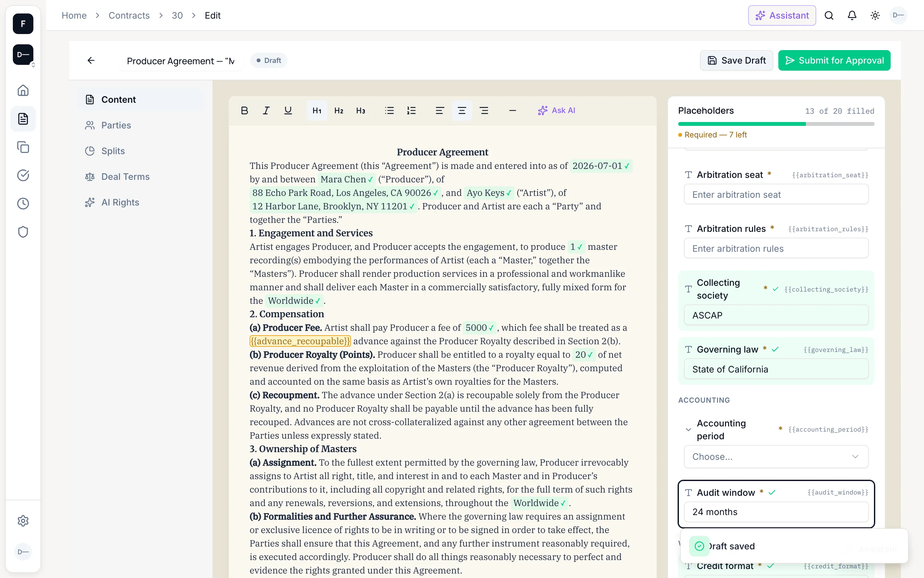Apply Heading 2 style
924x578 pixels.
(339, 110)
